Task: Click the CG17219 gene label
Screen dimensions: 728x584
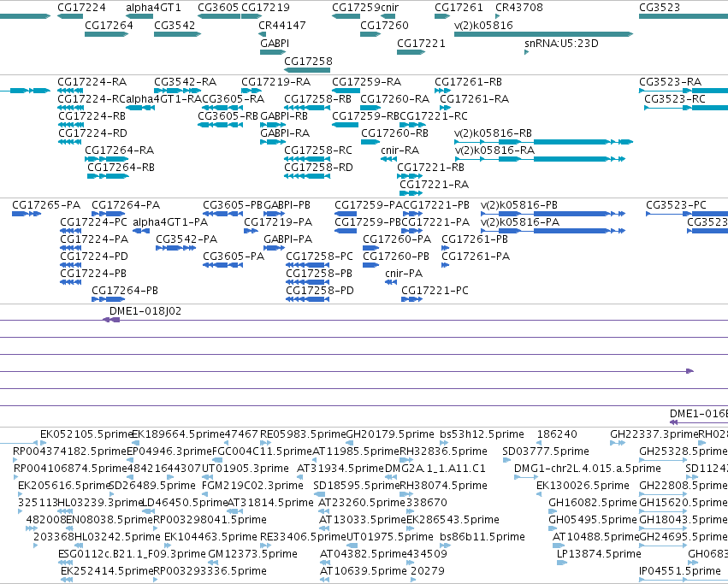Action: 265,8
